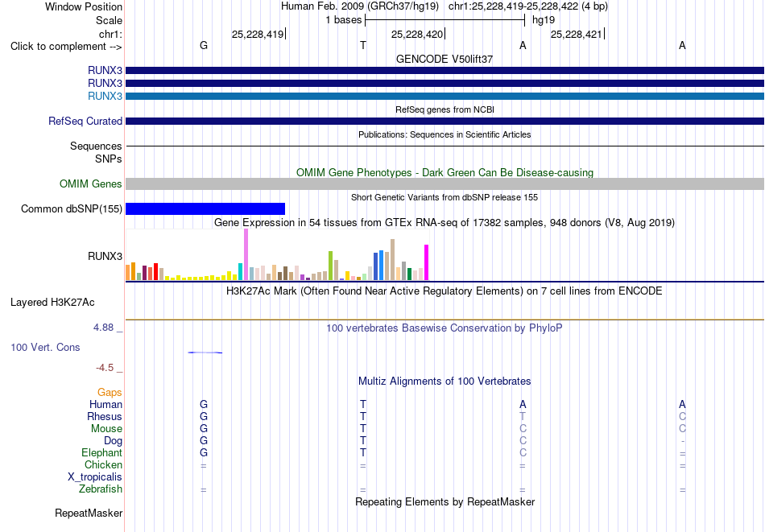765x532 pixels.
Task: Click the hg19 scale label
Action: pos(544,20)
